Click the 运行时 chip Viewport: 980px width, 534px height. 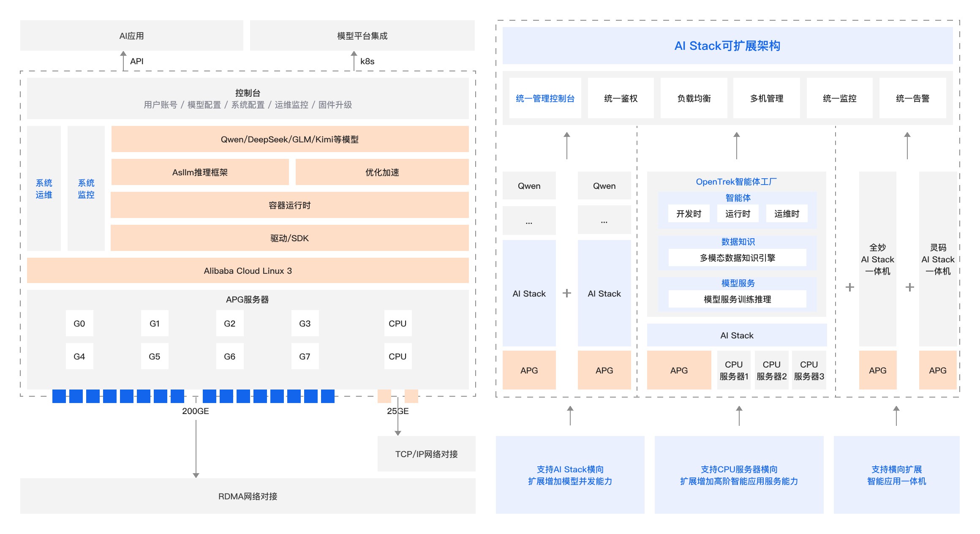pyautogui.click(x=738, y=213)
